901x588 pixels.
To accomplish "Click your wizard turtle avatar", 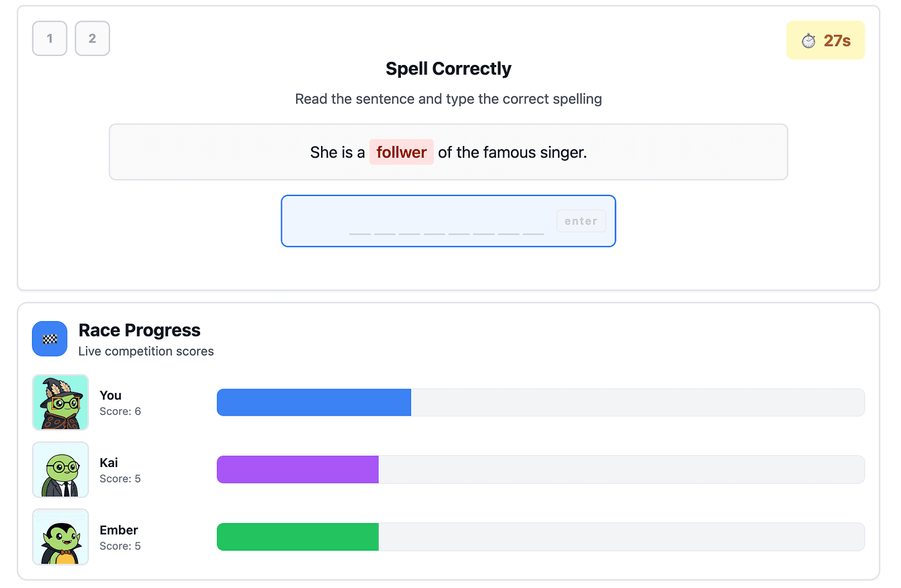I will click(60, 402).
